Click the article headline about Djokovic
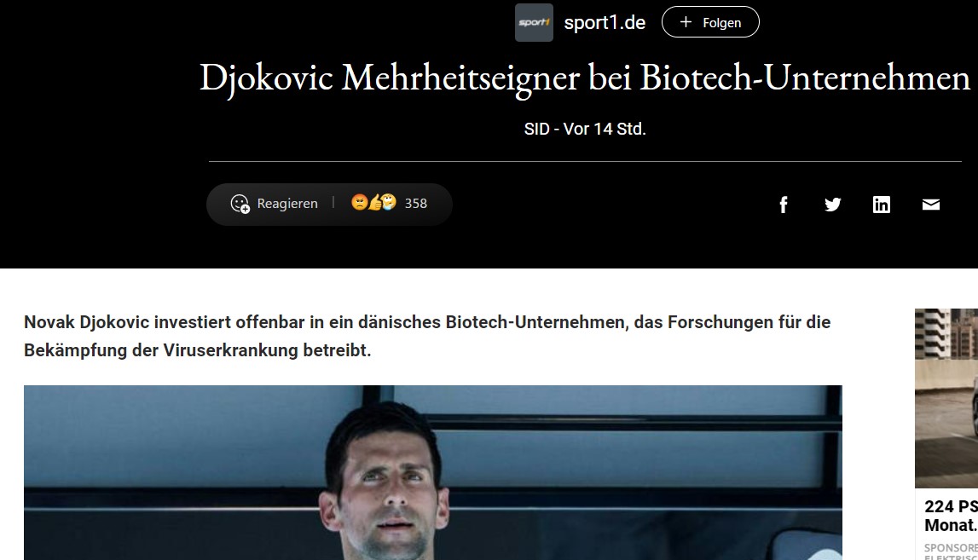The height and width of the screenshot is (560, 978). tap(585, 78)
